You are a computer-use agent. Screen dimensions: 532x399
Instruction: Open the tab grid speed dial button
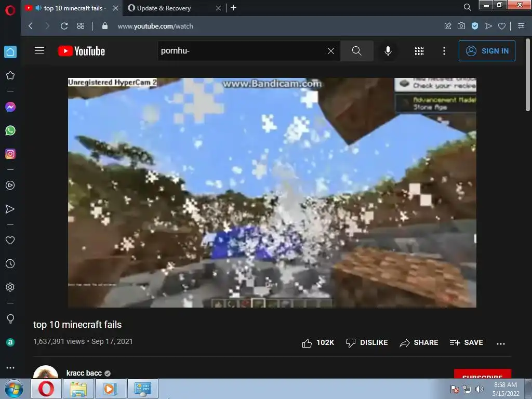click(81, 26)
